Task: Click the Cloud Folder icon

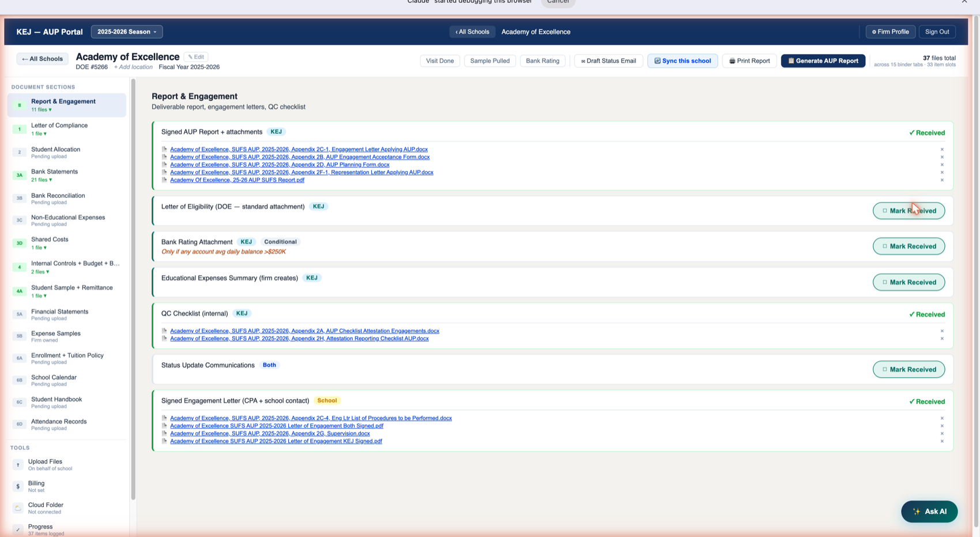Action: (18, 508)
